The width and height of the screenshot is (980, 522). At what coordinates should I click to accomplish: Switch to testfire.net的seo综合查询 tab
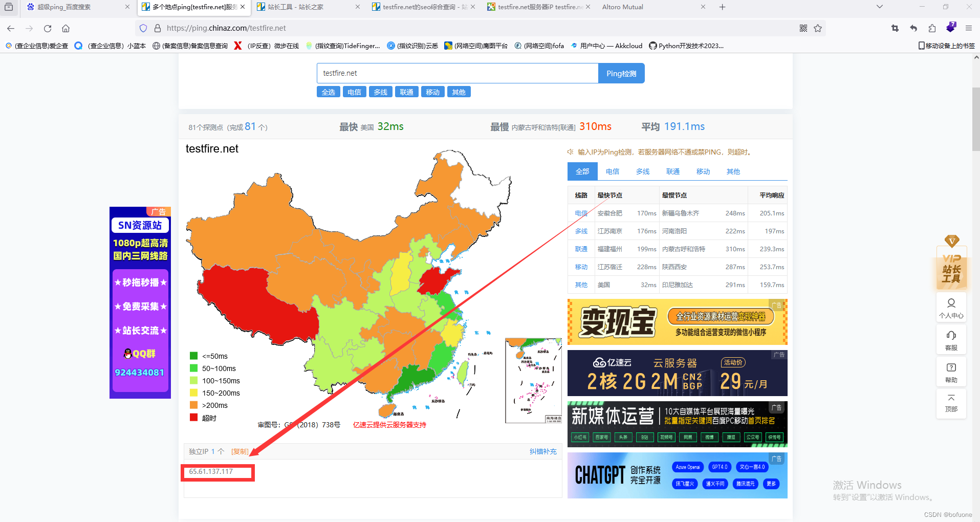pyautogui.click(x=424, y=7)
